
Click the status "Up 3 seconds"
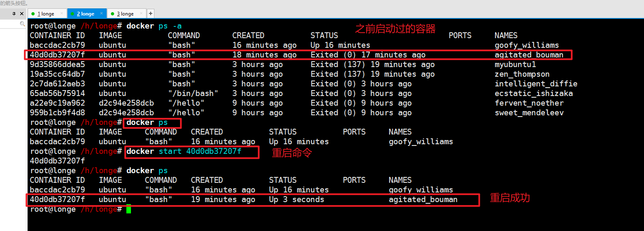point(296,200)
